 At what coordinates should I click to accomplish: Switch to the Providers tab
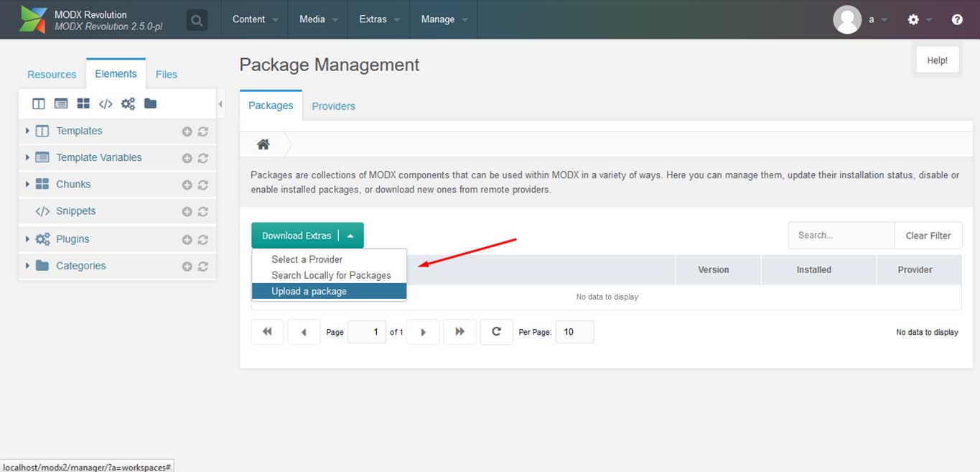[333, 106]
